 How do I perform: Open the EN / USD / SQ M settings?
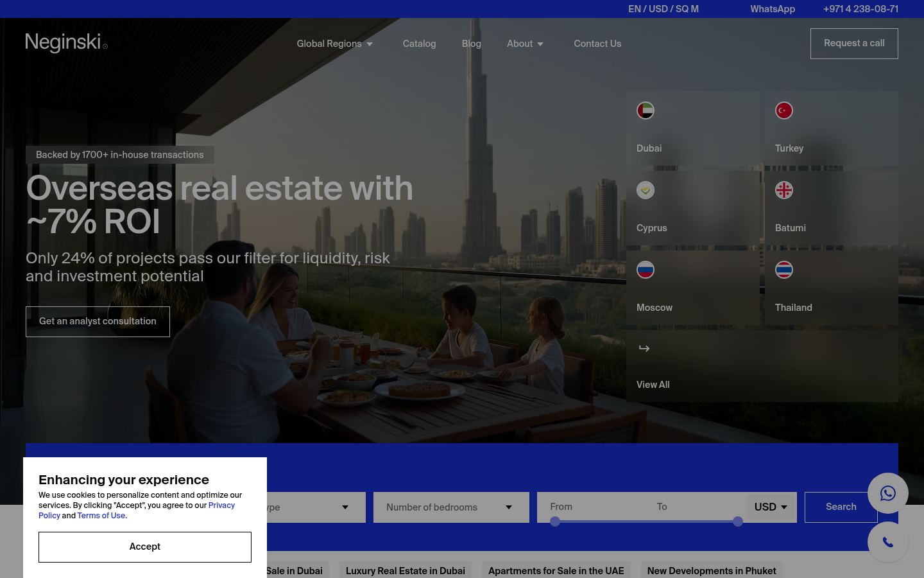663,9
